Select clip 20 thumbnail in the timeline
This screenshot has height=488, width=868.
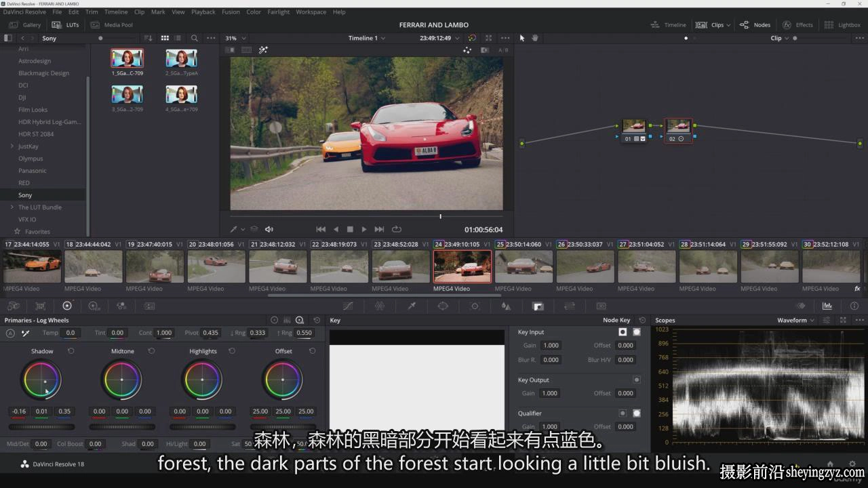(216, 266)
